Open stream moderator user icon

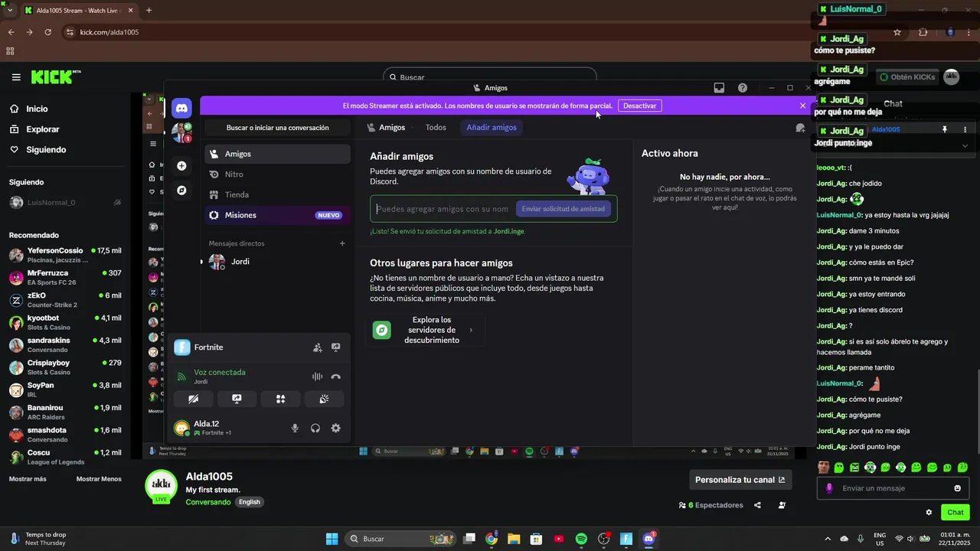pos(782,505)
